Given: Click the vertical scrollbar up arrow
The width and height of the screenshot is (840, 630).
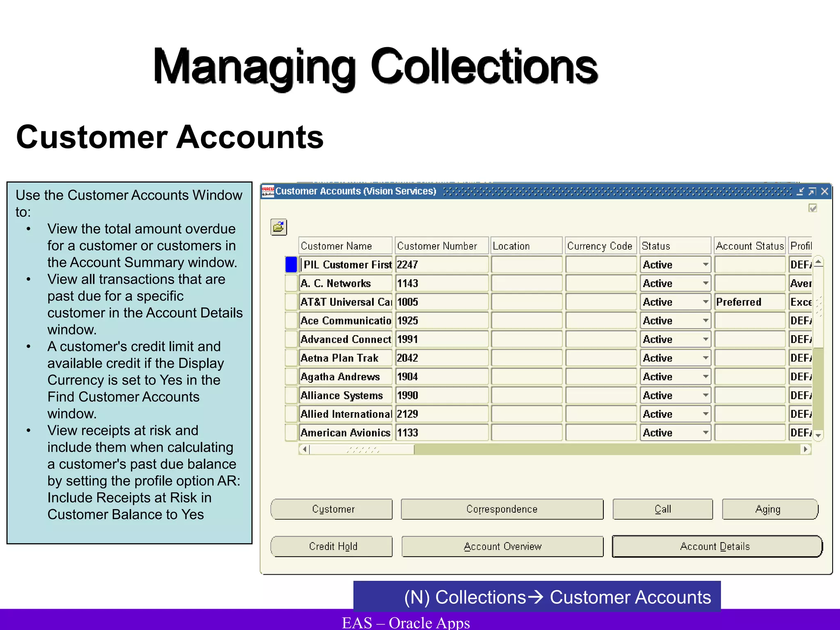Looking at the screenshot, I should point(818,261).
